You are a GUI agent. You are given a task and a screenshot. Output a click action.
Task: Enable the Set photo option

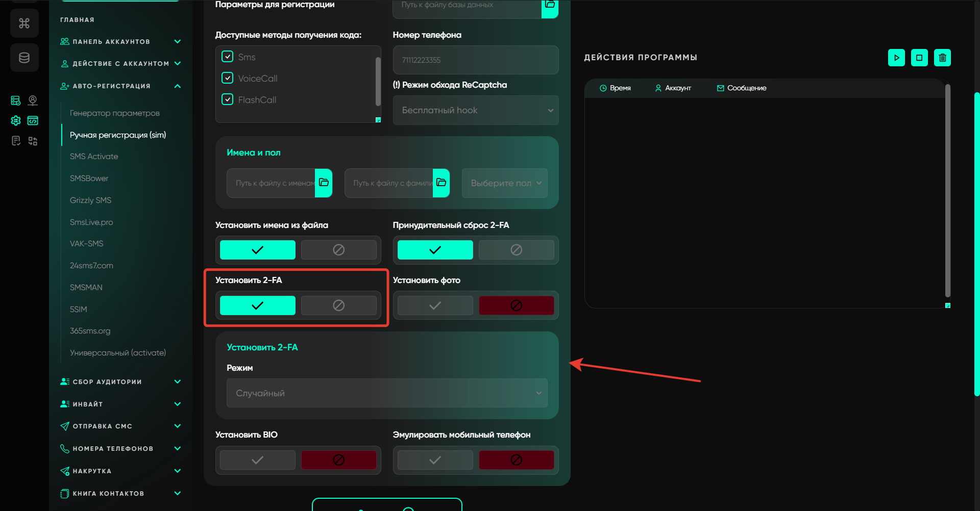[435, 305]
